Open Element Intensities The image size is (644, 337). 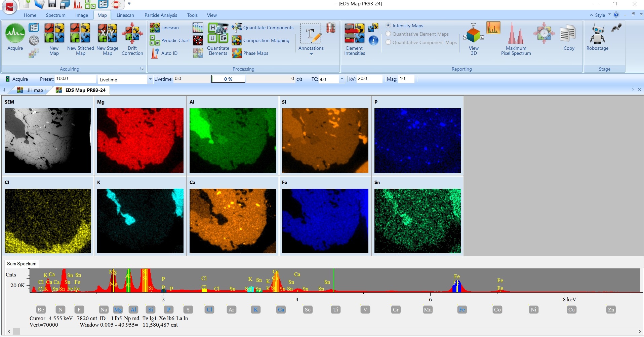click(355, 39)
